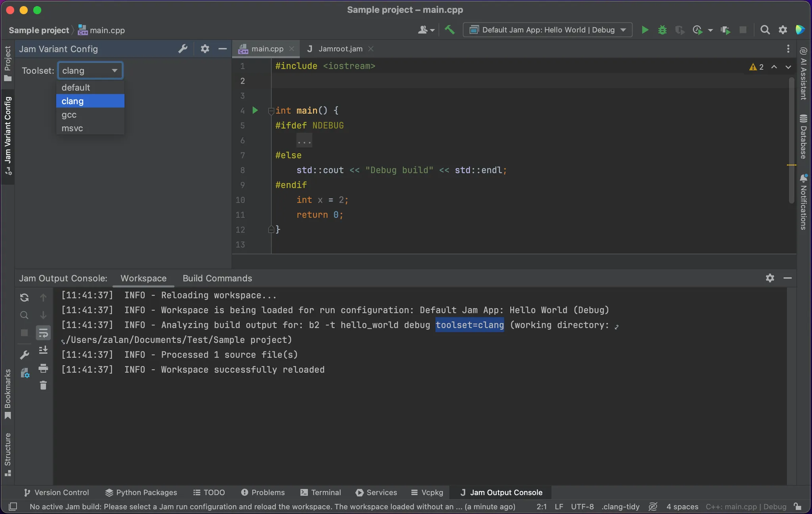This screenshot has width=812, height=514.
Task: Select clang toolset option
Action: click(90, 101)
